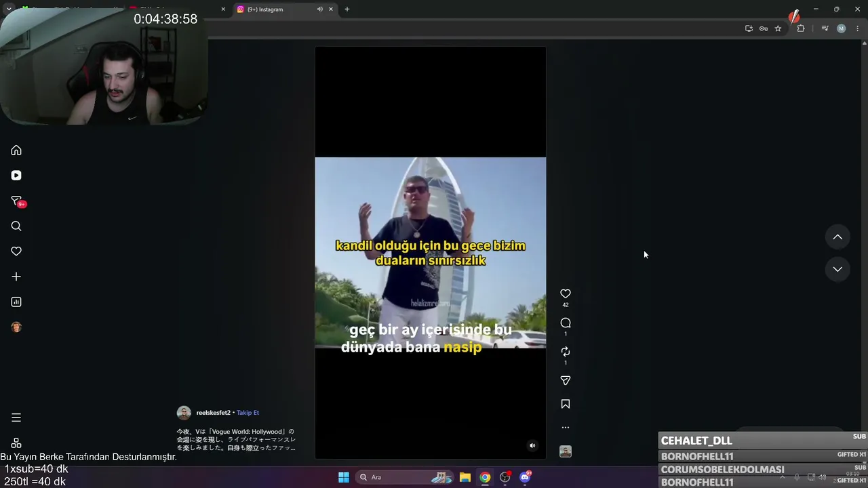This screenshot has height=488, width=868.
Task: Open OBS Studio from the taskbar
Action: pos(505,477)
